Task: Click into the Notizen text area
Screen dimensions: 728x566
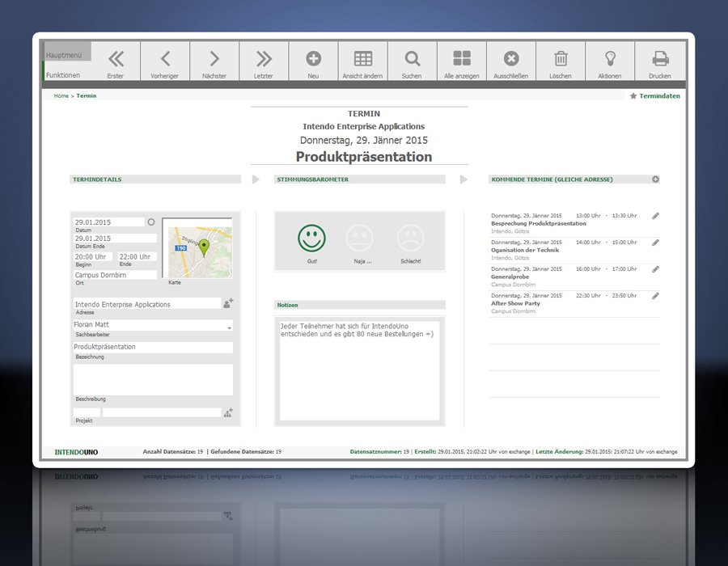Action: click(360, 370)
